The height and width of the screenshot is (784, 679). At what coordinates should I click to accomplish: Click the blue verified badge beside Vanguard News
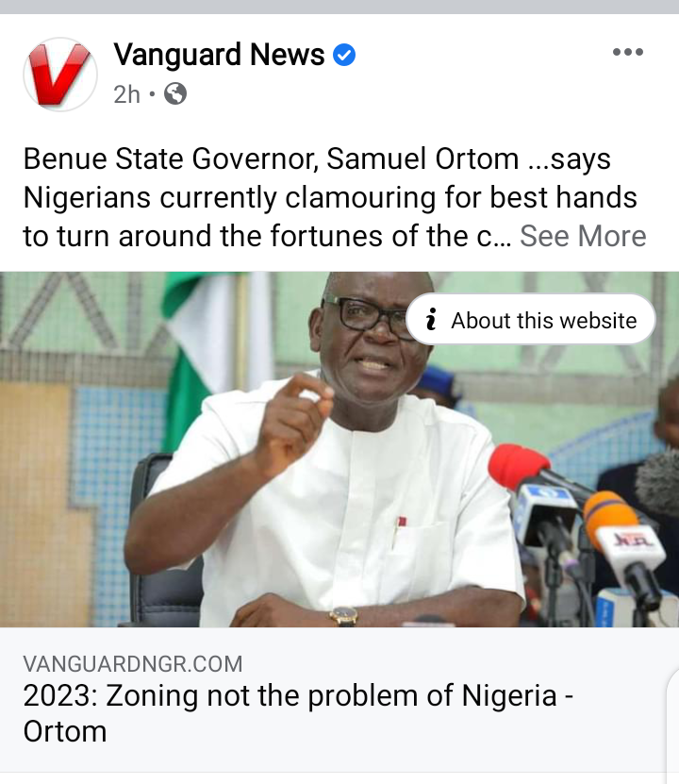(344, 55)
